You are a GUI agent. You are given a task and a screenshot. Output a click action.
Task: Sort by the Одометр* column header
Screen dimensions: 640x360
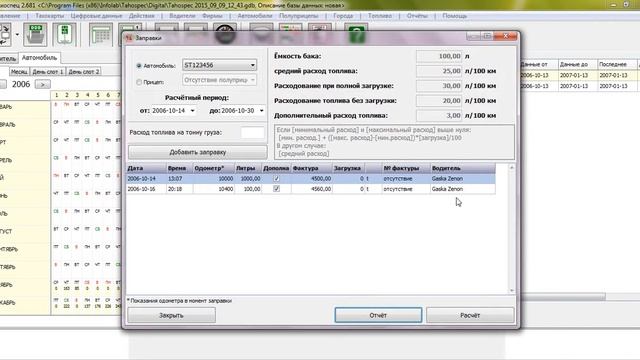[x=213, y=168]
